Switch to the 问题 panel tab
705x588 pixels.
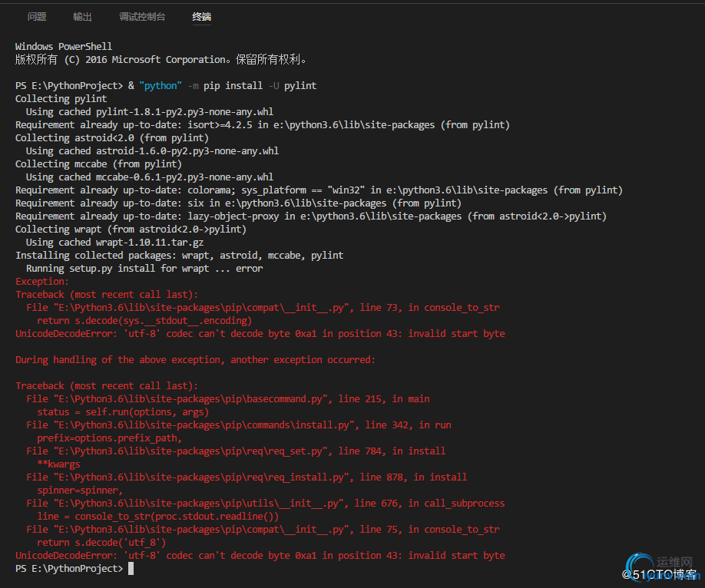[36, 17]
